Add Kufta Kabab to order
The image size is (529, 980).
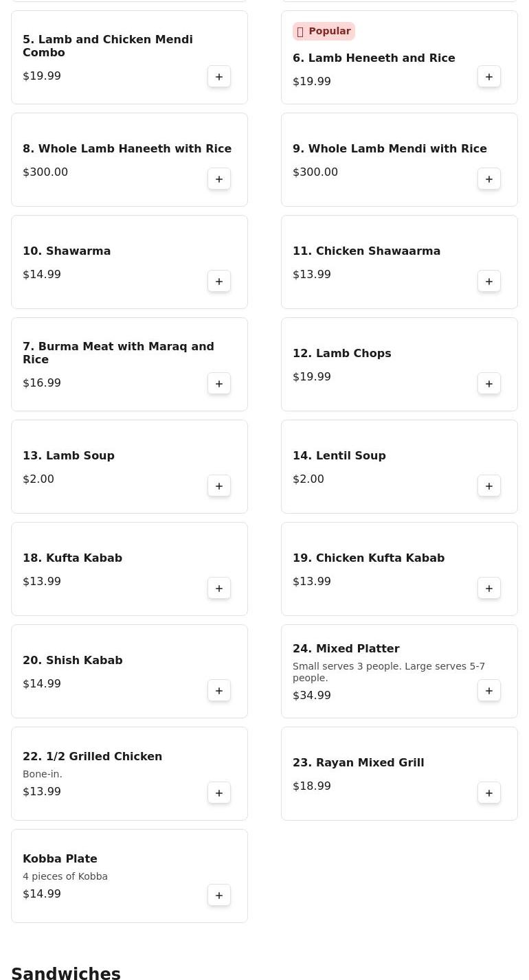click(219, 589)
